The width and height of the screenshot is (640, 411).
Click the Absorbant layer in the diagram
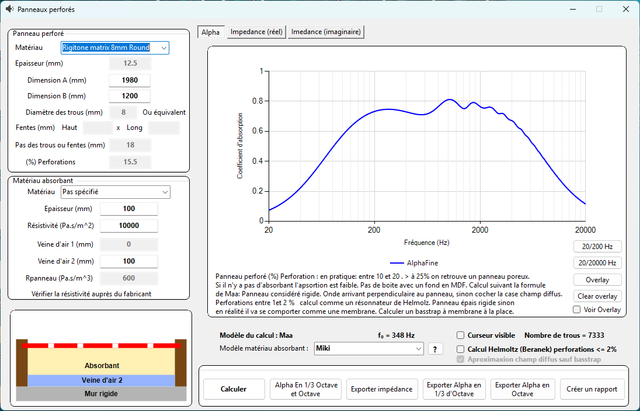point(102,362)
